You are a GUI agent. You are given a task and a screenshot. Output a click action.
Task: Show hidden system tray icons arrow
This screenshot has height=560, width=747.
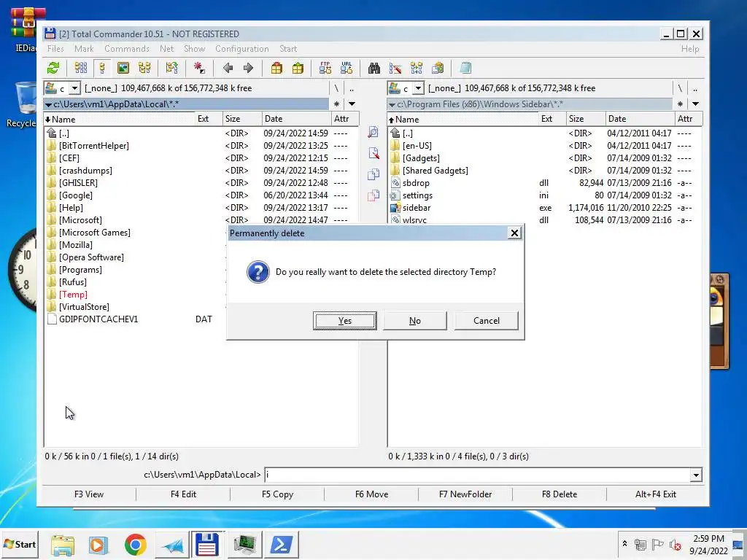(x=624, y=544)
